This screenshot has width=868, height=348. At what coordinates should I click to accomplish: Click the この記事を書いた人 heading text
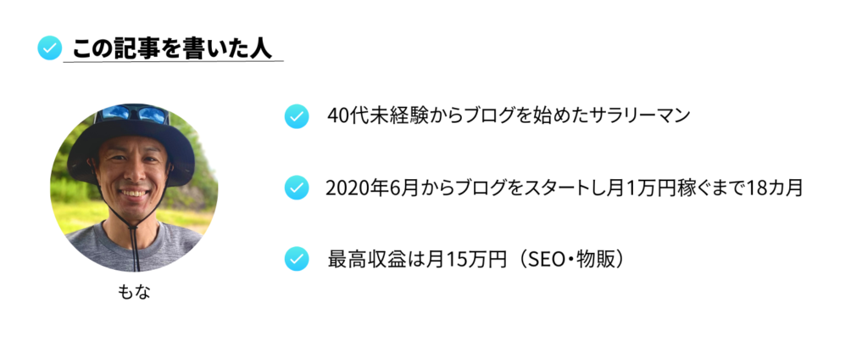(x=172, y=48)
